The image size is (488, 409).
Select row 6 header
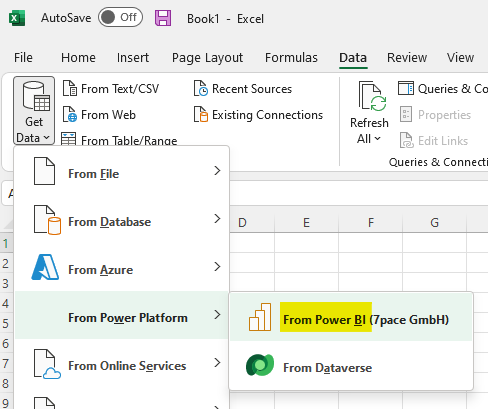[x=6, y=344]
